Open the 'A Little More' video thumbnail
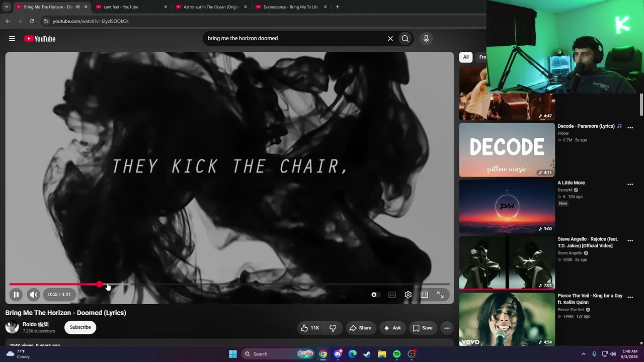This screenshot has width=644, height=362. coord(507,207)
